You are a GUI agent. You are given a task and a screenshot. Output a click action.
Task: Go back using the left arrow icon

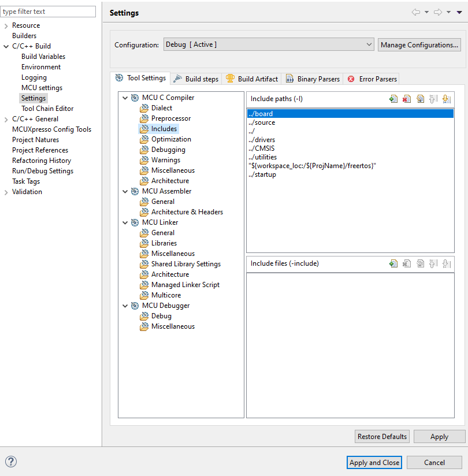coord(416,12)
